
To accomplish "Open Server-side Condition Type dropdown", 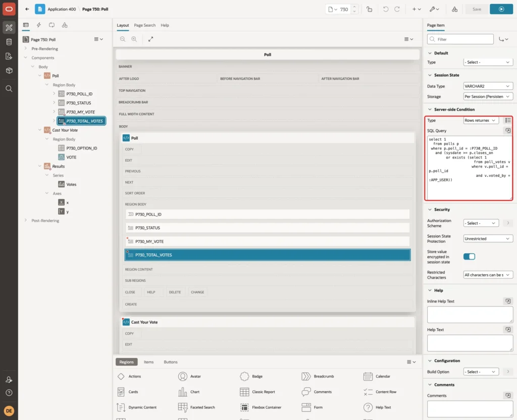I will (481, 120).
